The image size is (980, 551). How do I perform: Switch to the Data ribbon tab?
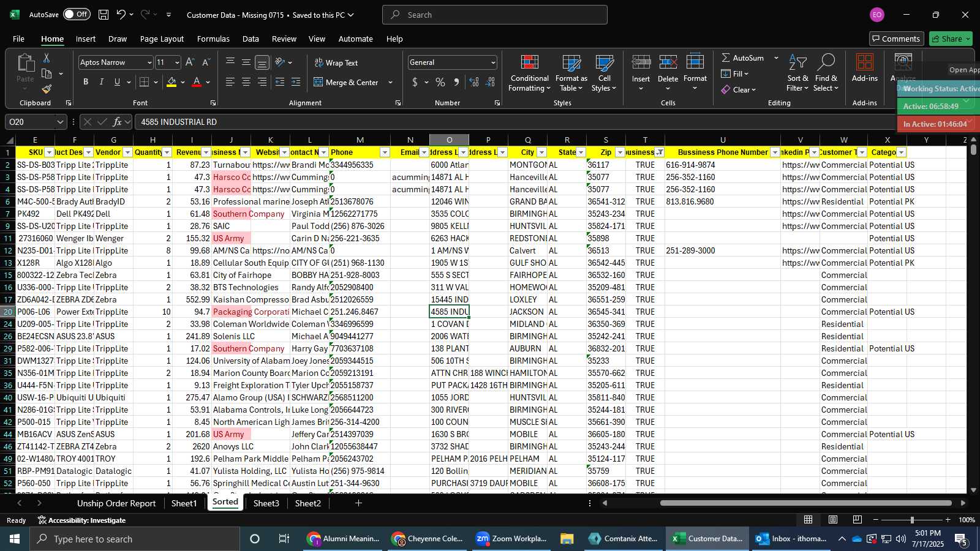251,39
